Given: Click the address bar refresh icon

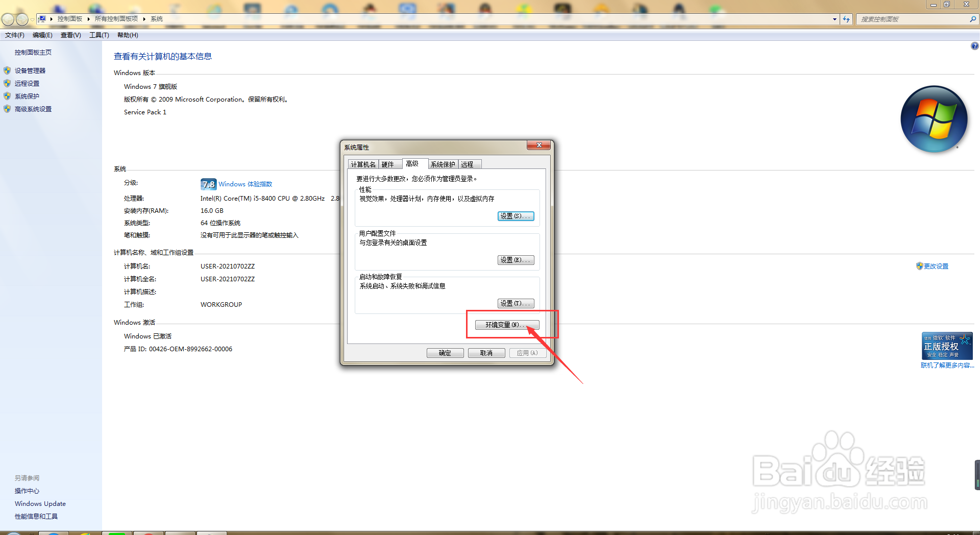Looking at the screenshot, I should pos(846,19).
